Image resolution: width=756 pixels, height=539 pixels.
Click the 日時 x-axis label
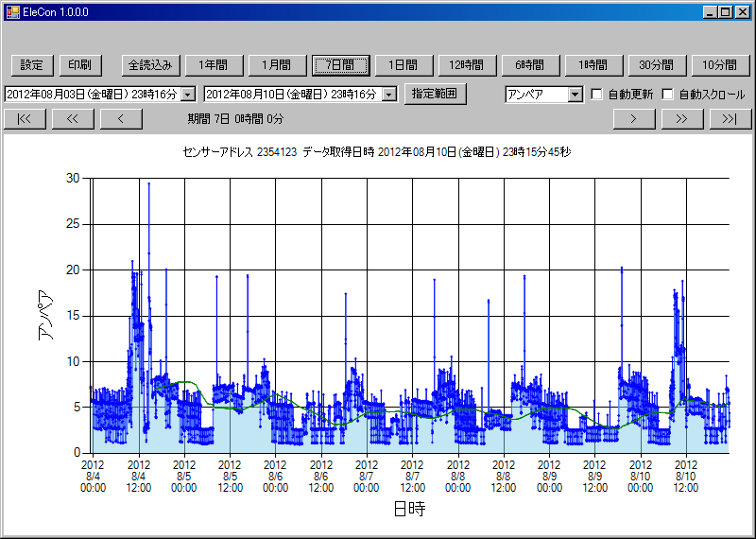(x=409, y=509)
